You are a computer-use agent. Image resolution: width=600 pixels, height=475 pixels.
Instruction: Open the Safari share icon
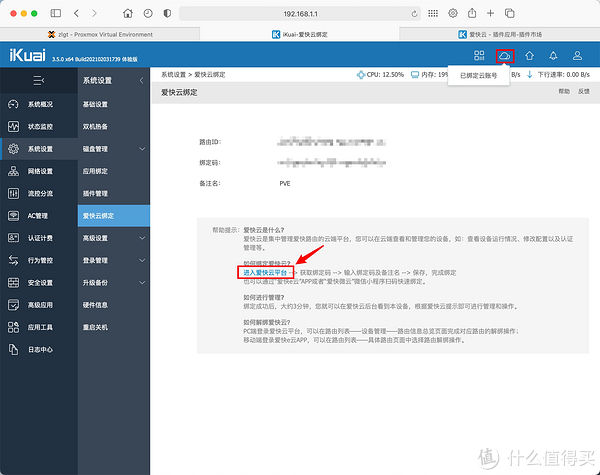[x=472, y=13]
